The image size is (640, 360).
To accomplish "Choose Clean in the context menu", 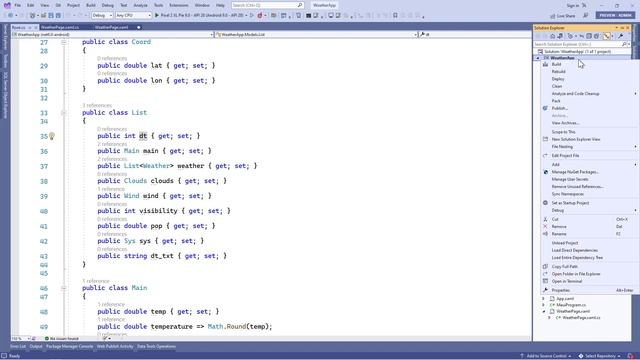I will (x=557, y=87).
